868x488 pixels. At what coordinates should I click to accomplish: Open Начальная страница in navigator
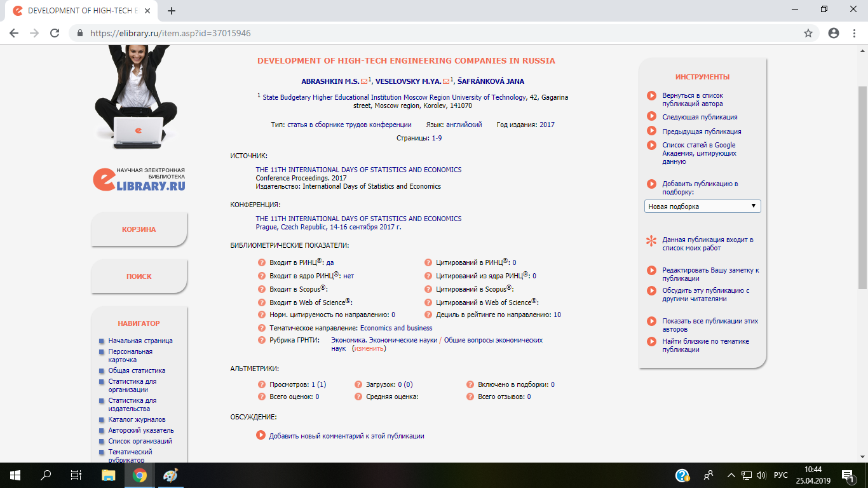pos(140,341)
